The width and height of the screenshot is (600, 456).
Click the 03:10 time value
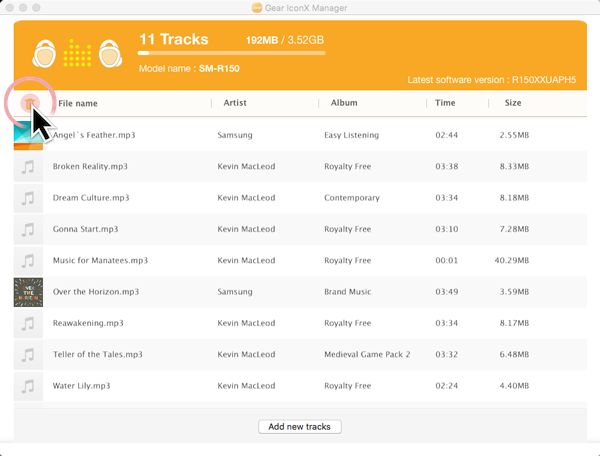click(447, 229)
